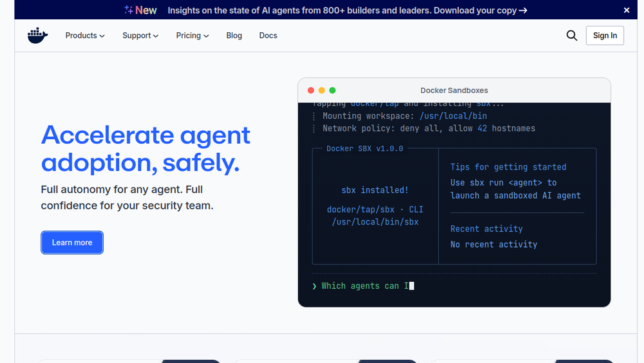Image resolution: width=644 pixels, height=363 pixels.
Task: Click the 'Which agents can I' terminal prompt
Action: (363, 286)
